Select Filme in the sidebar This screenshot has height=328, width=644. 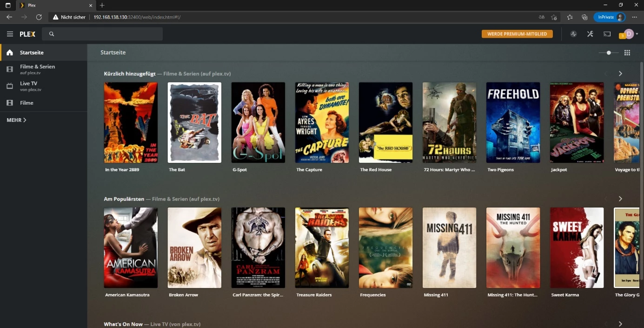coord(26,102)
